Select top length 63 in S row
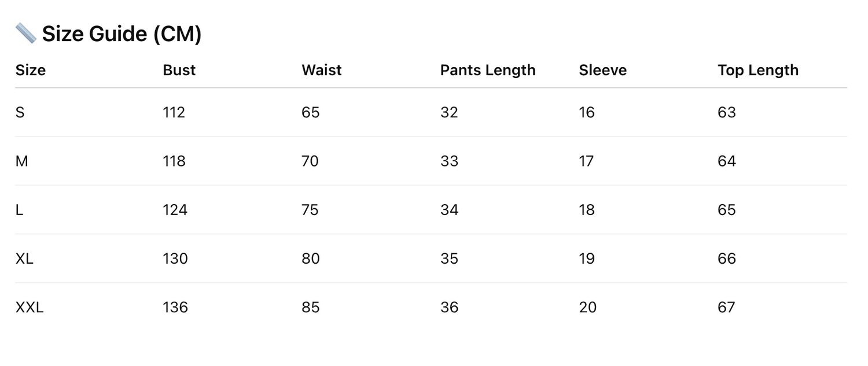868x366 pixels. 727,112
